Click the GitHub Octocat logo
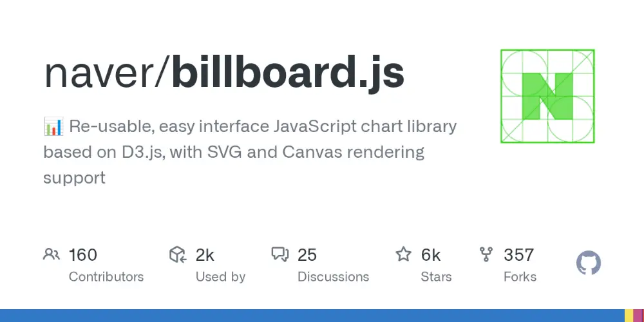This screenshot has height=322, width=644. (x=589, y=263)
